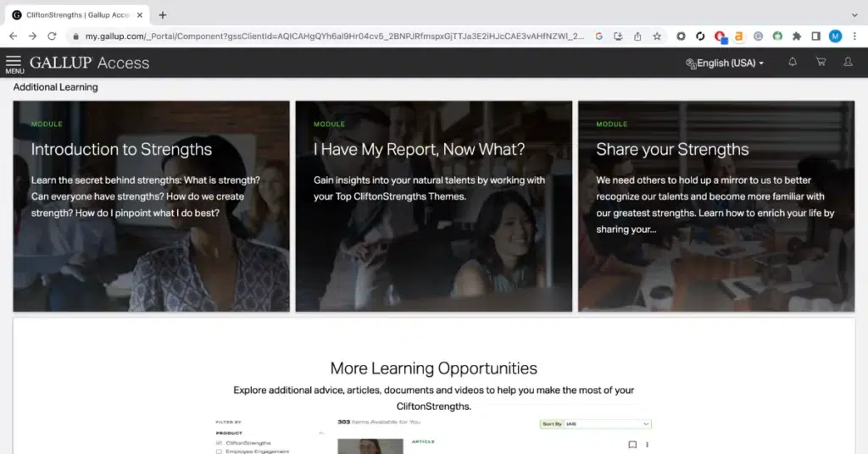This screenshot has height=454, width=868.
Task: Click the article thumbnail image
Action: 370,446
